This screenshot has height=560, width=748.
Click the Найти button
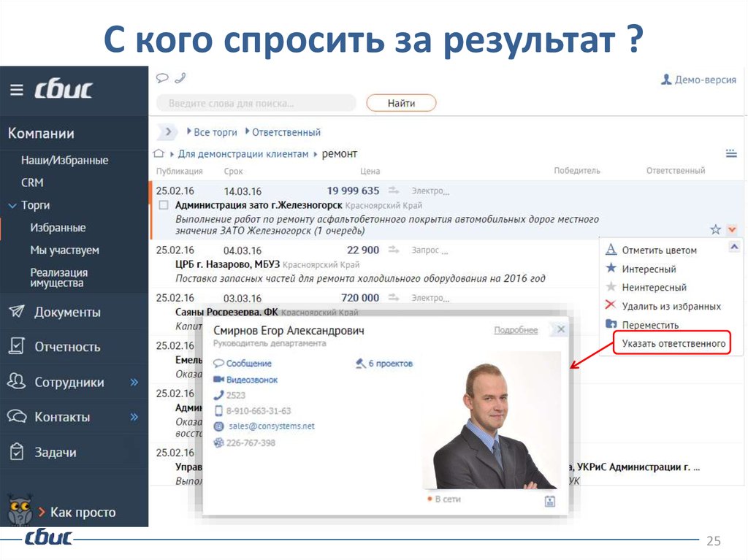click(401, 103)
